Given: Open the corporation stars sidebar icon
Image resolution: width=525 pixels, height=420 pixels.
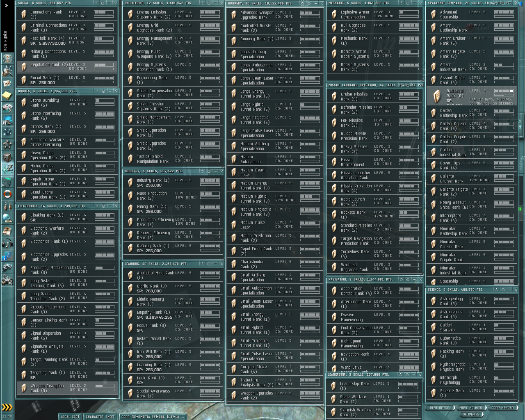Looking at the screenshot, I should pos(7,144).
